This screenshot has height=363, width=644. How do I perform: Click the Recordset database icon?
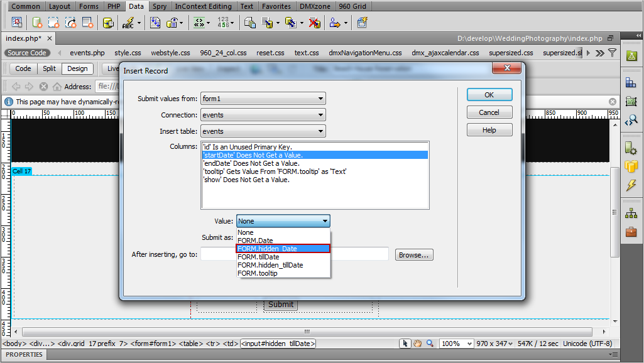[x=108, y=22]
